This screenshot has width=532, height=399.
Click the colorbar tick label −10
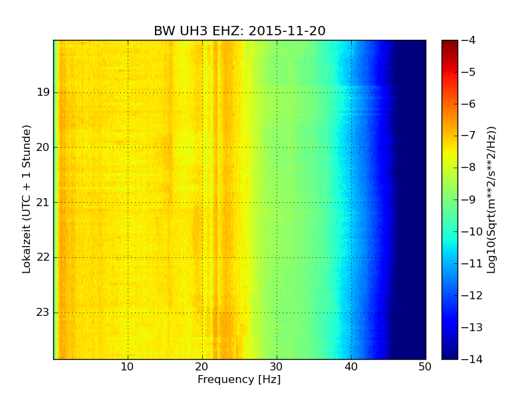point(472,231)
